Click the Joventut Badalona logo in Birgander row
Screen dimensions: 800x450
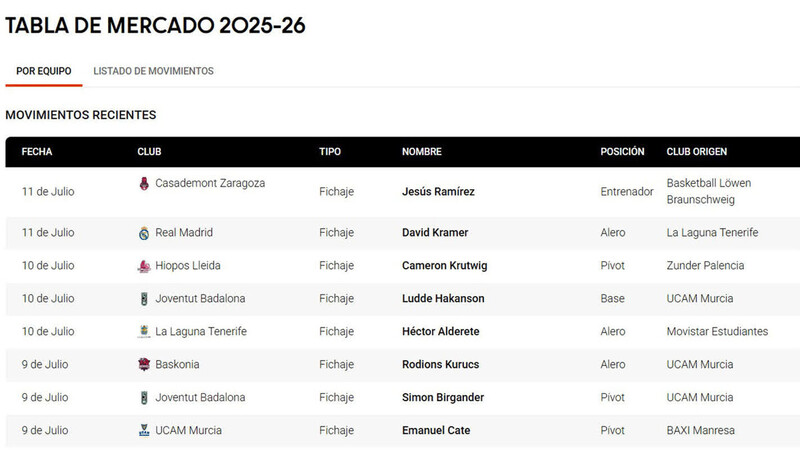(144, 398)
